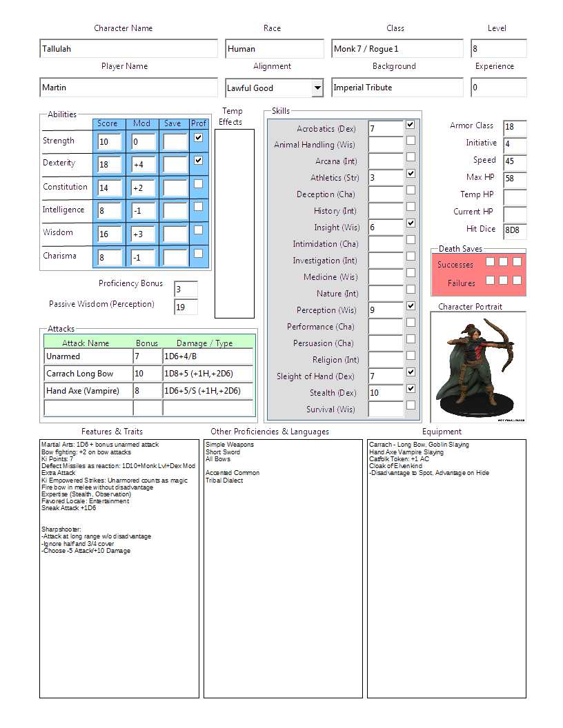Click the empty Current HP field

click(x=515, y=213)
